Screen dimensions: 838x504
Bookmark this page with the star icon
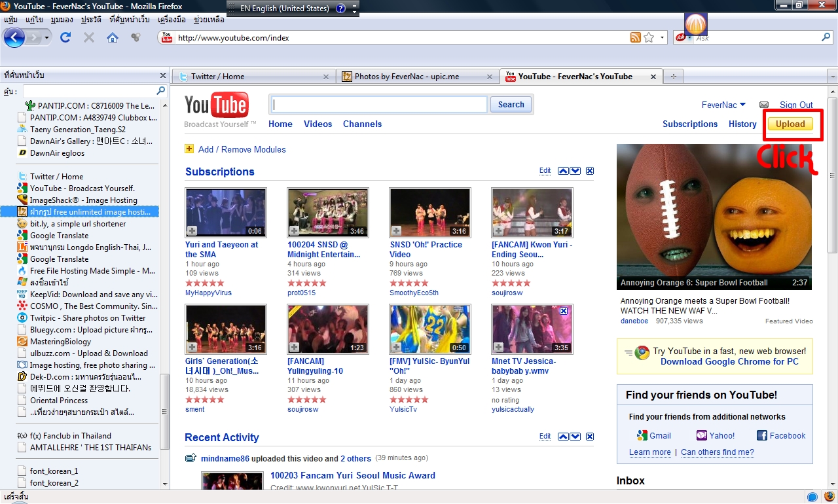(649, 37)
